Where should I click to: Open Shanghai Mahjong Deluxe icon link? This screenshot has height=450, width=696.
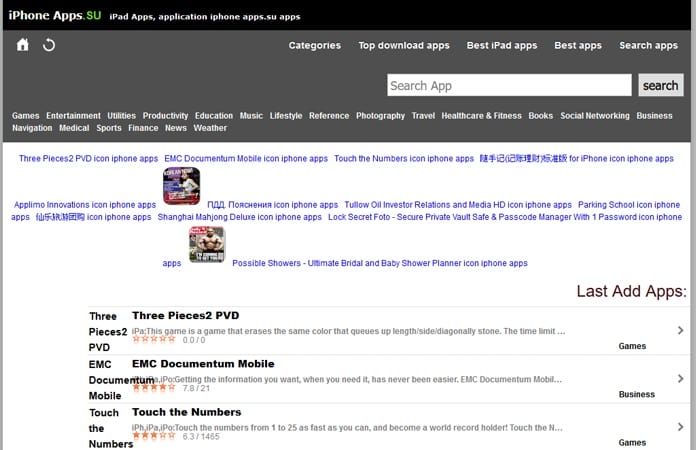pyautogui.click(x=240, y=217)
